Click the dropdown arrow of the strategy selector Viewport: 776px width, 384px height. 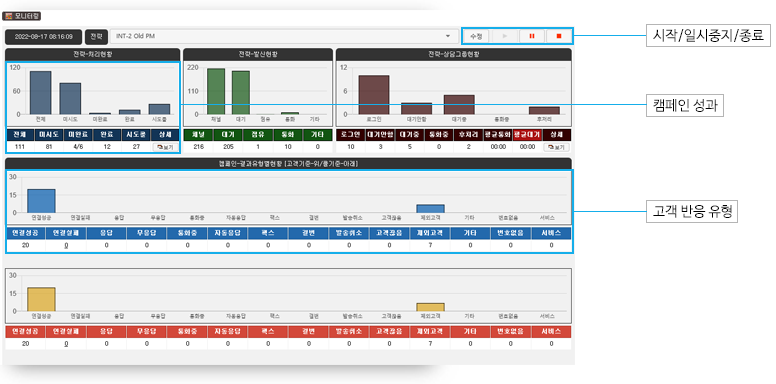(x=448, y=36)
